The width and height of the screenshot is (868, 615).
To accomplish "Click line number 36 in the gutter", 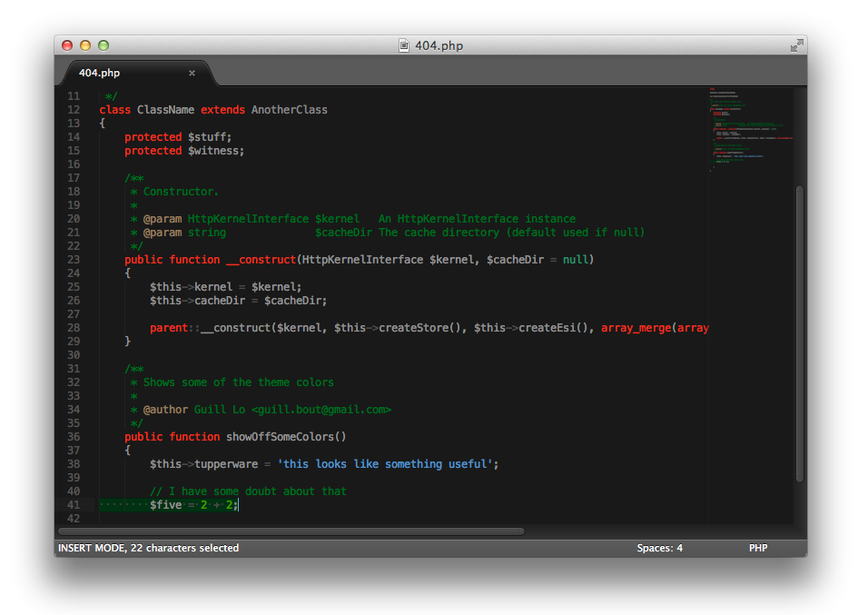I will [74, 437].
